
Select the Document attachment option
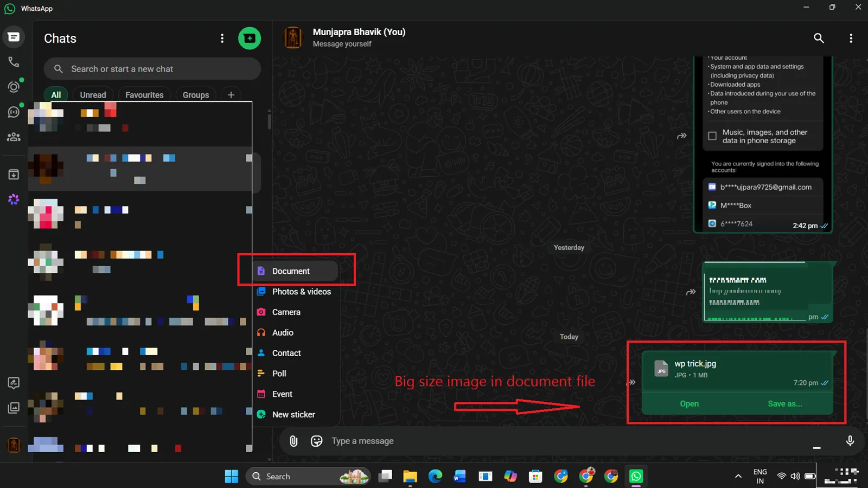(x=296, y=271)
